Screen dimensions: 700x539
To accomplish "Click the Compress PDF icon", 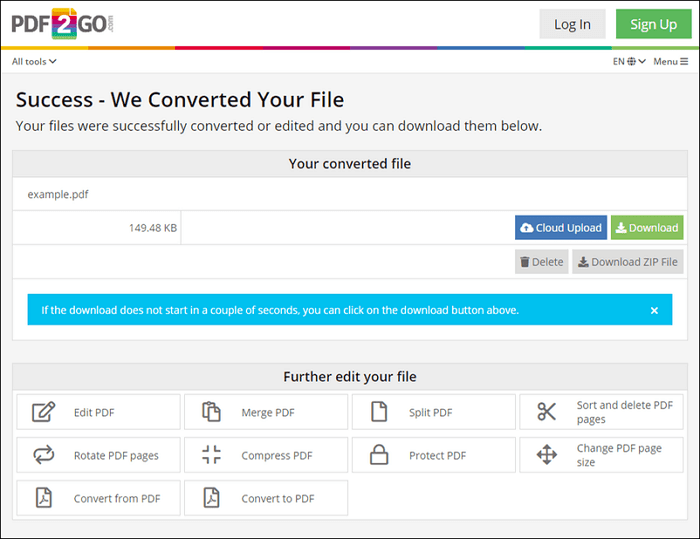I will pyautogui.click(x=211, y=455).
